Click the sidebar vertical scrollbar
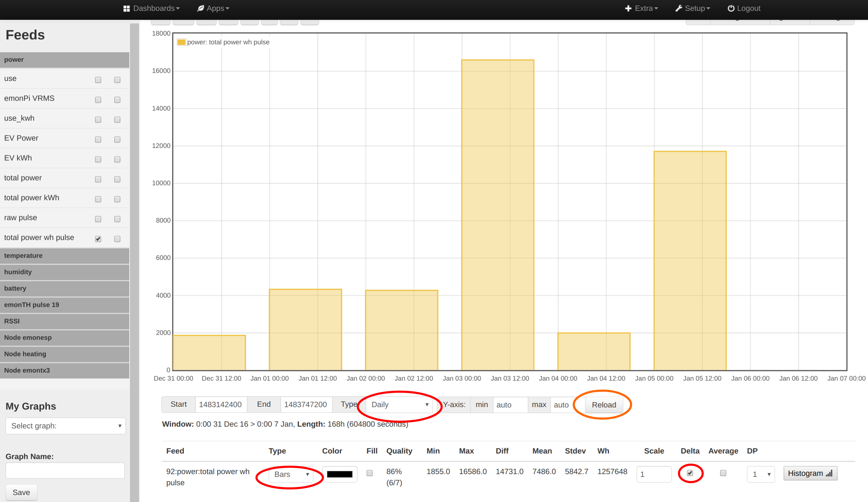Screen dimensions: 868x502 tap(135, 262)
